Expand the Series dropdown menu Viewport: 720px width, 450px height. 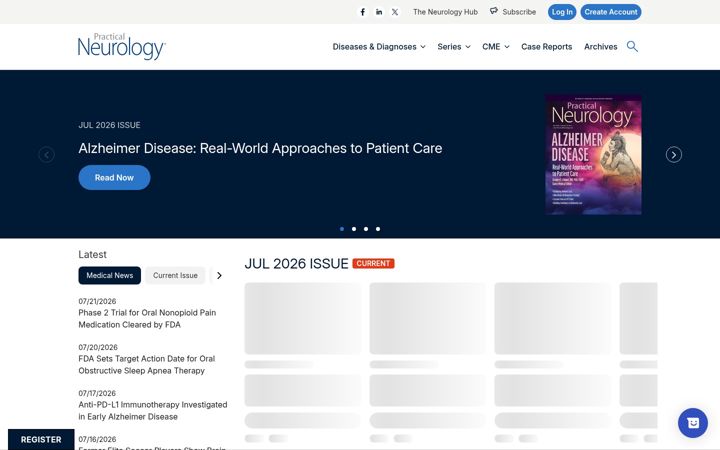(x=454, y=47)
